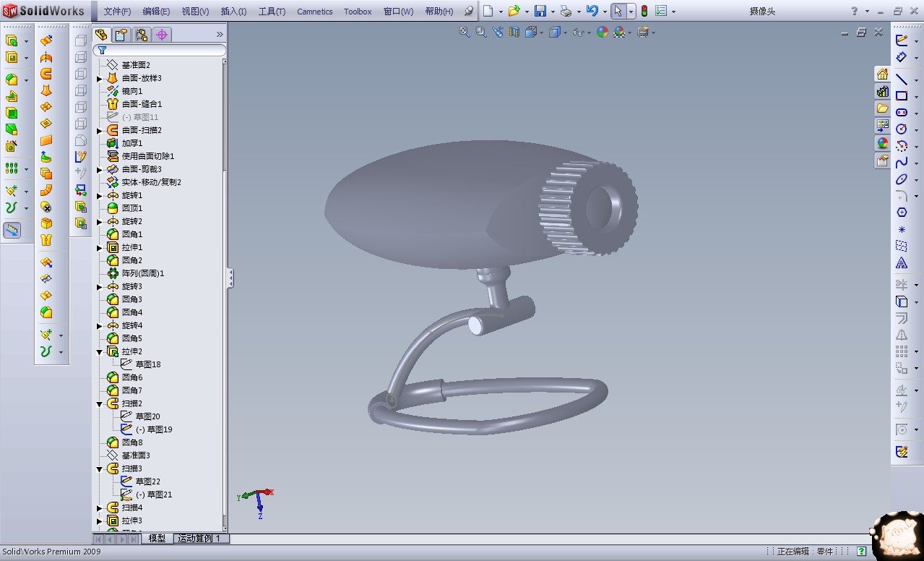This screenshot has height=561, width=924.
Task: Open the 视图(V) menu
Action: (x=195, y=12)
